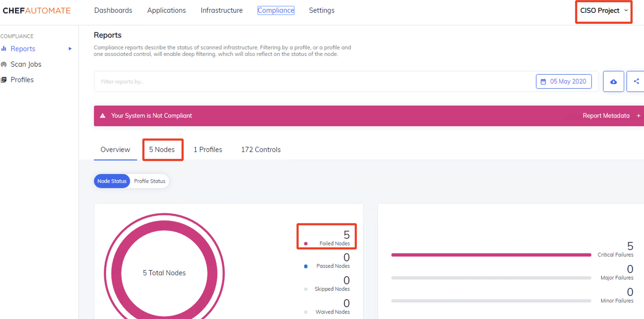The image size is (644, 319).
Task: Open the 172 Controls tab
Action: tap(261, 150)
